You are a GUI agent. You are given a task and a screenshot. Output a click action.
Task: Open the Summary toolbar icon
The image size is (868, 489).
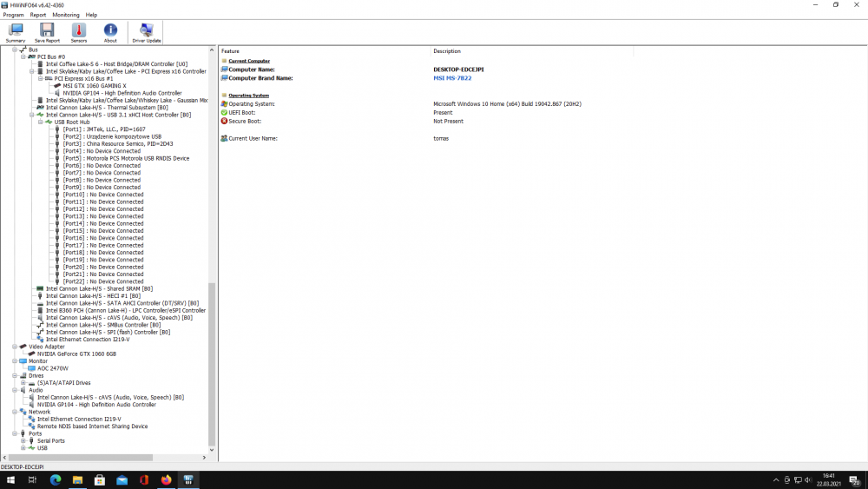(16, 31)
